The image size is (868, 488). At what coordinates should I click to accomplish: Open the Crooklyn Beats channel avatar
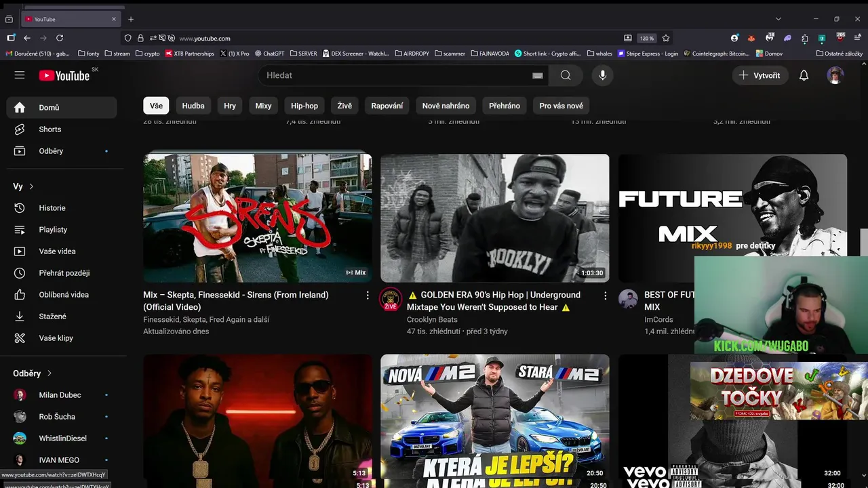tap(391, 299)
